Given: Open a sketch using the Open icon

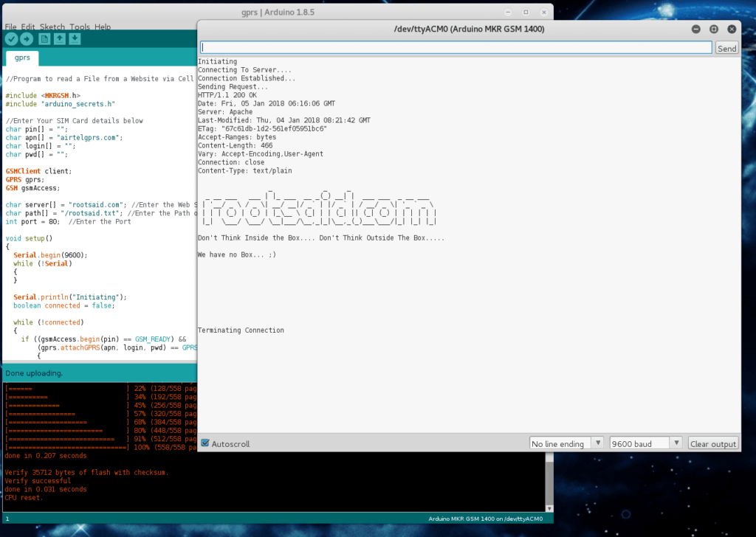Looking at the screenshot, I should 60,39.
